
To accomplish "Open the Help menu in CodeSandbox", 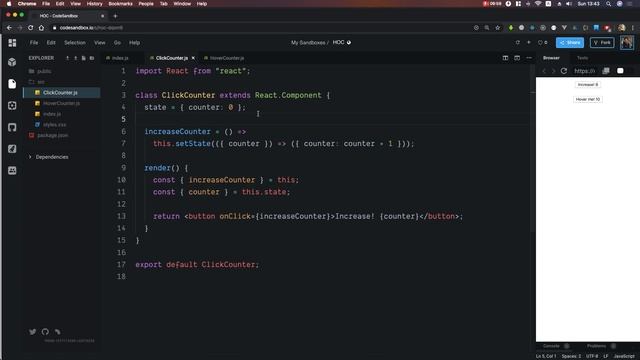I will pyautogui.click(x=135, y=42).
